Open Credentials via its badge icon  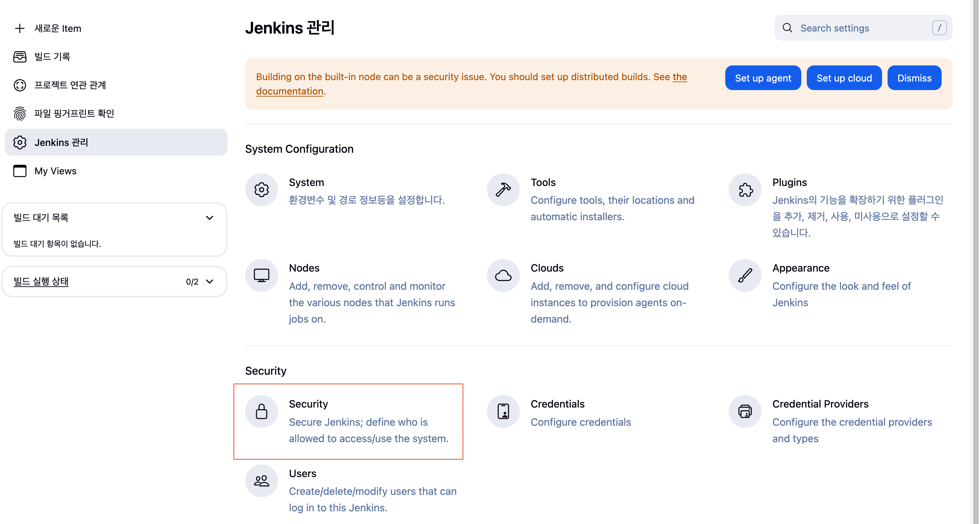point(503,411)
